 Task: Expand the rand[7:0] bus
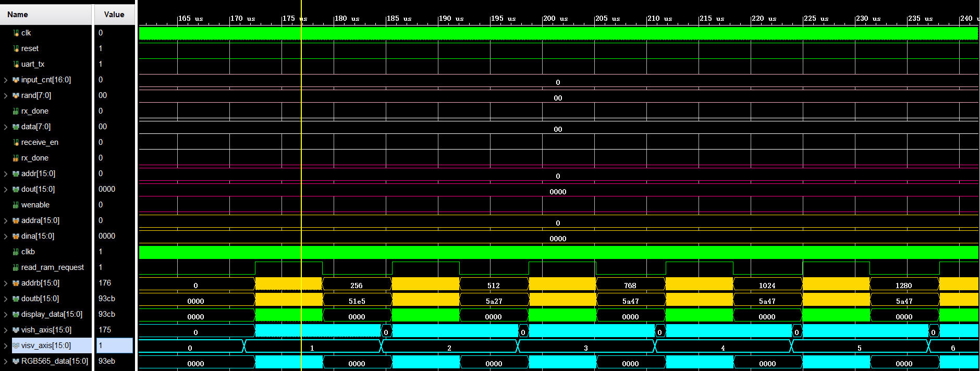[x=6, y=95]
